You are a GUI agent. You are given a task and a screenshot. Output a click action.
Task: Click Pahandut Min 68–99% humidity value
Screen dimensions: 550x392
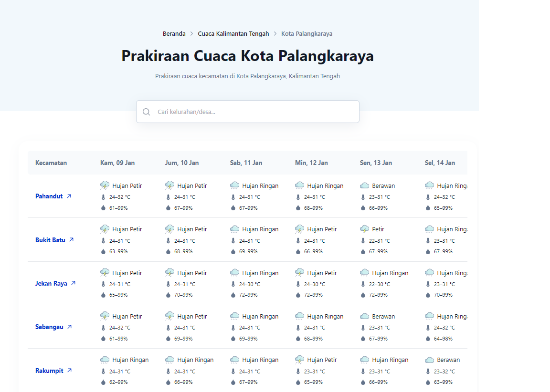(x=313, y=208)
